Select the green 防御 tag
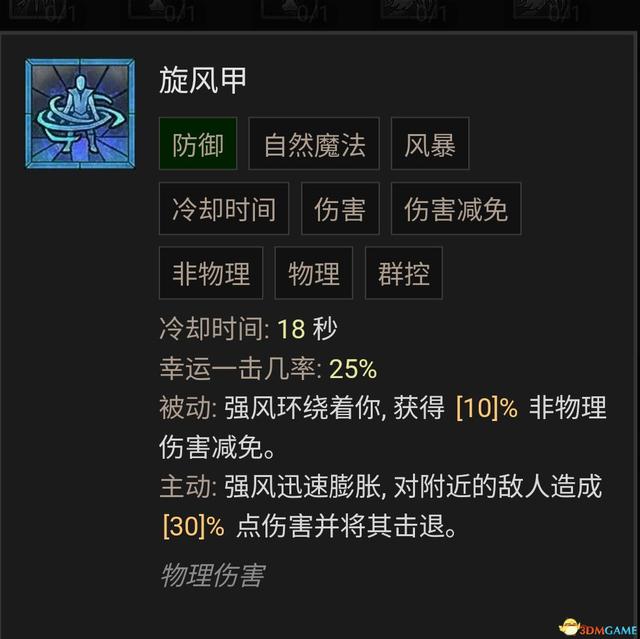Viewport: 640px width, 639px height. point(198,144)
